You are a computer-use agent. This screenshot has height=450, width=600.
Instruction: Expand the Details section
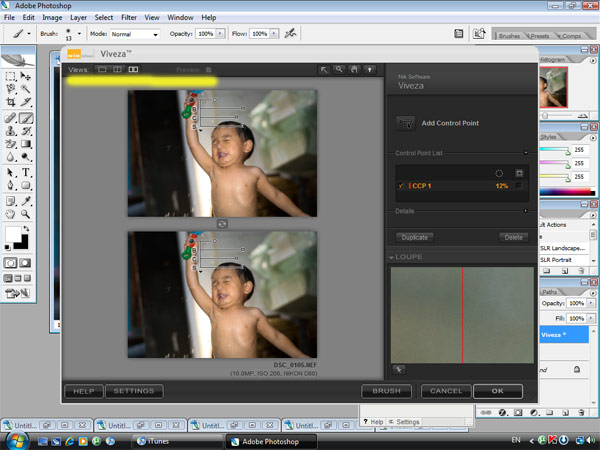pyautogui.click(x=525, y=211)
